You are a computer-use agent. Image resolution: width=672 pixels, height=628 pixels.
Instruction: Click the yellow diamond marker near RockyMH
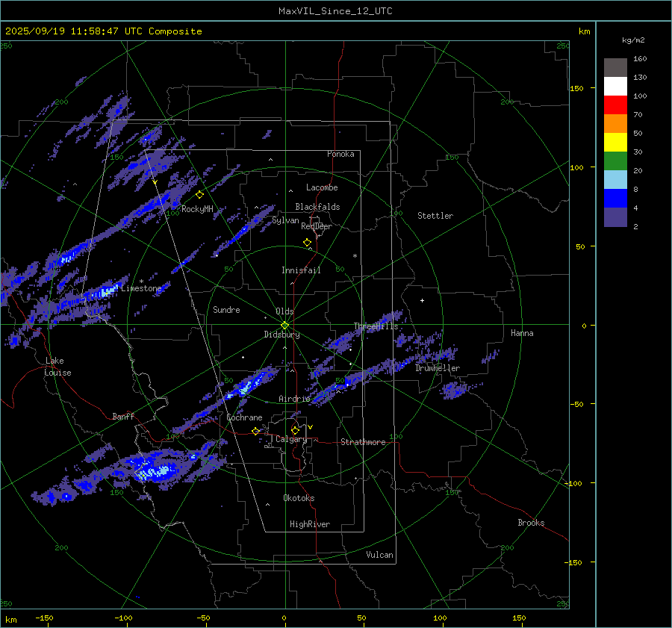(x=199, y=194)
